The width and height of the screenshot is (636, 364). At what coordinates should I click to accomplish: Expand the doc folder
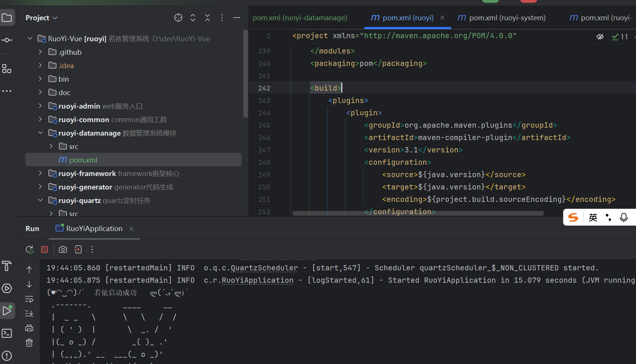(x=40, y=92)
